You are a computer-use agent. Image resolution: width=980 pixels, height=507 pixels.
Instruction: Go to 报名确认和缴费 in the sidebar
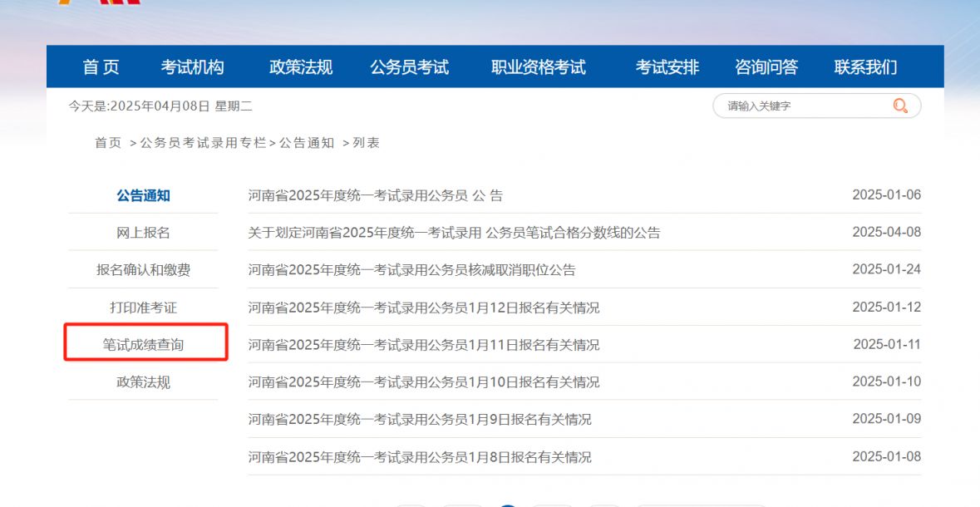(x=143, y=270)
